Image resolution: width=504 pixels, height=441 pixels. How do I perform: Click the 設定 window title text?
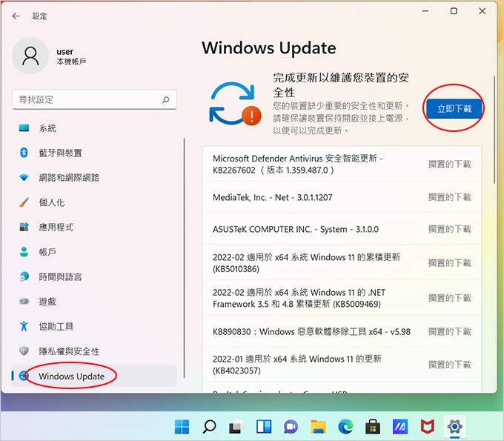click(39, 16)
